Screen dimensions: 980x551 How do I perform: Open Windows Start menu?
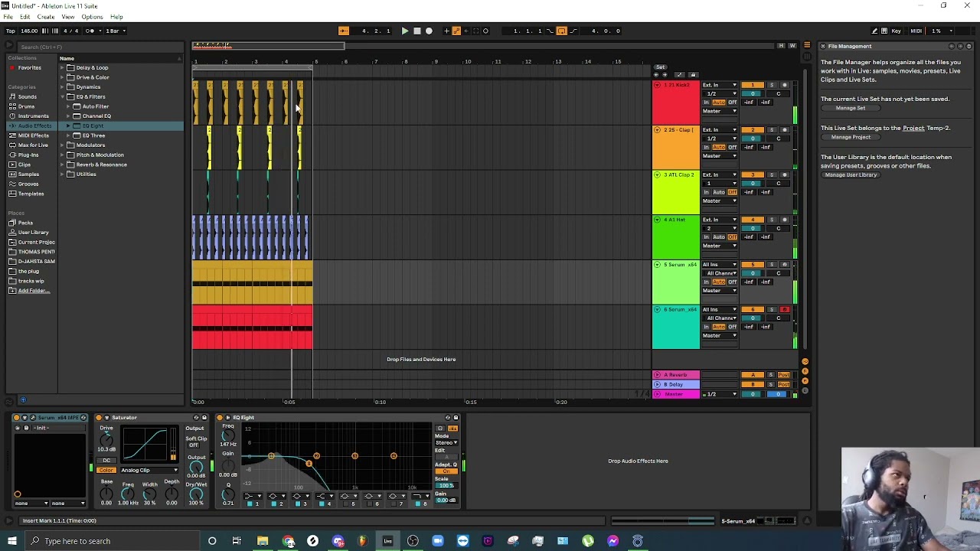click(12, 541)
